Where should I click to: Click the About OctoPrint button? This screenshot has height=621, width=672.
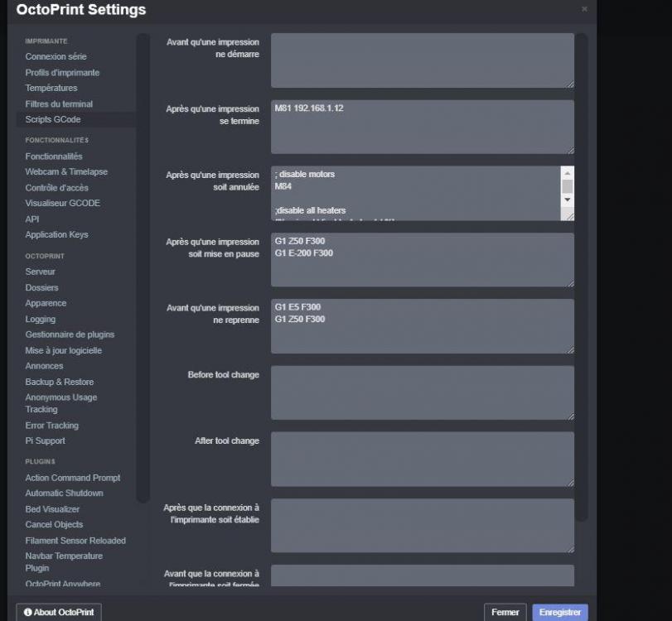pos(59,613)
